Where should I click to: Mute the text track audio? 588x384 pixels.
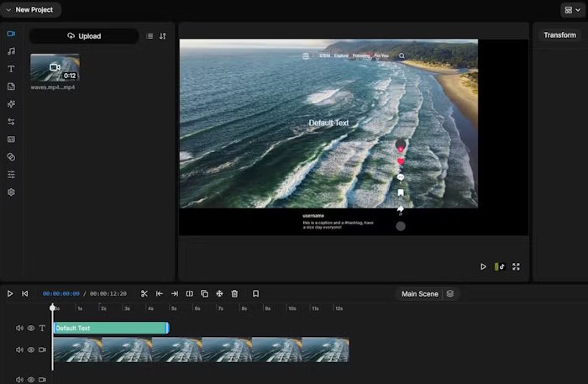point(19,329)
